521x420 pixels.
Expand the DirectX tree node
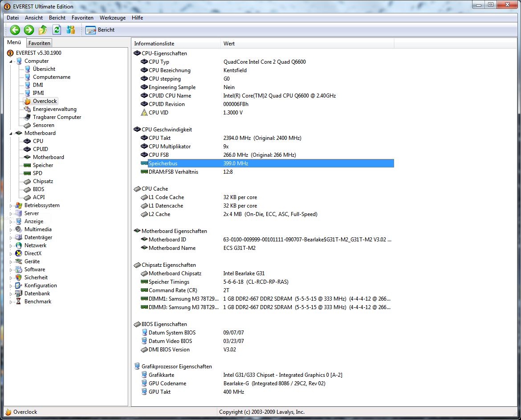(x=11, y=253)
